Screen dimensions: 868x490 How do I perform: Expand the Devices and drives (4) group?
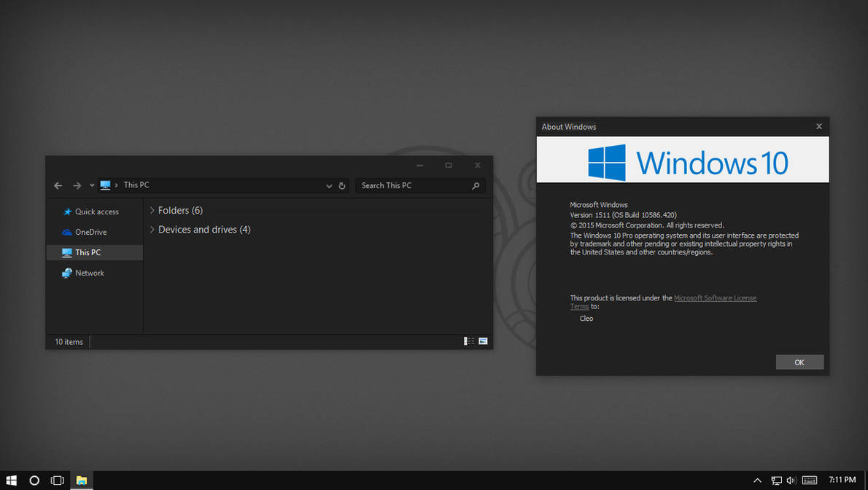point(152,229)
